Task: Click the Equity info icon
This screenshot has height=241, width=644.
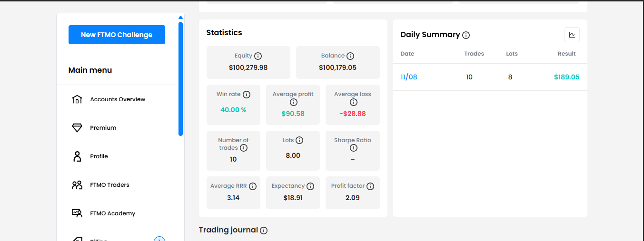Action: click(258, 56)
